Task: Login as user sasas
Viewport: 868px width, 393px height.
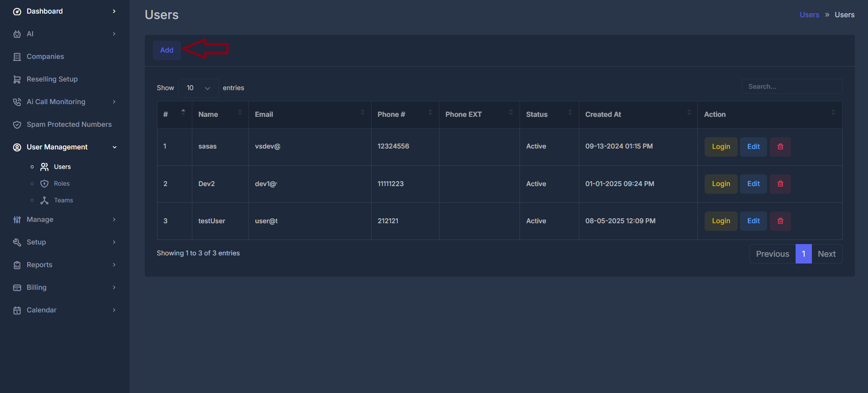Action: pyautogui.click(x=721, y=147)
